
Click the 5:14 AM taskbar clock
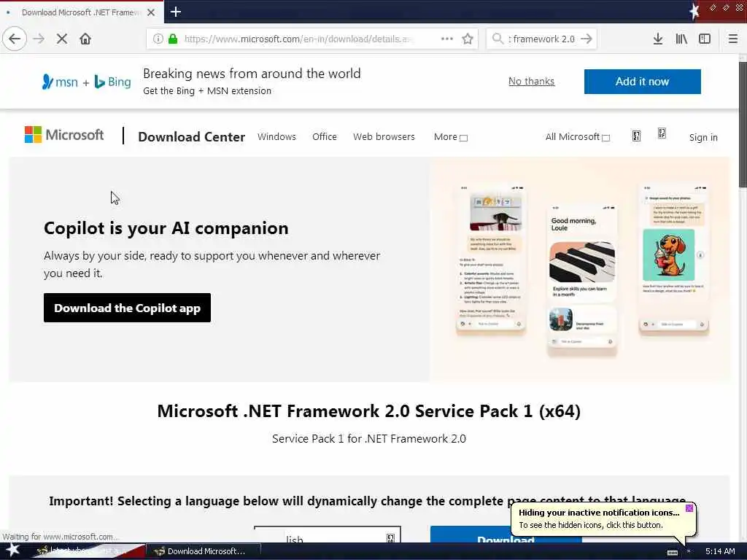tap(720, 551)
